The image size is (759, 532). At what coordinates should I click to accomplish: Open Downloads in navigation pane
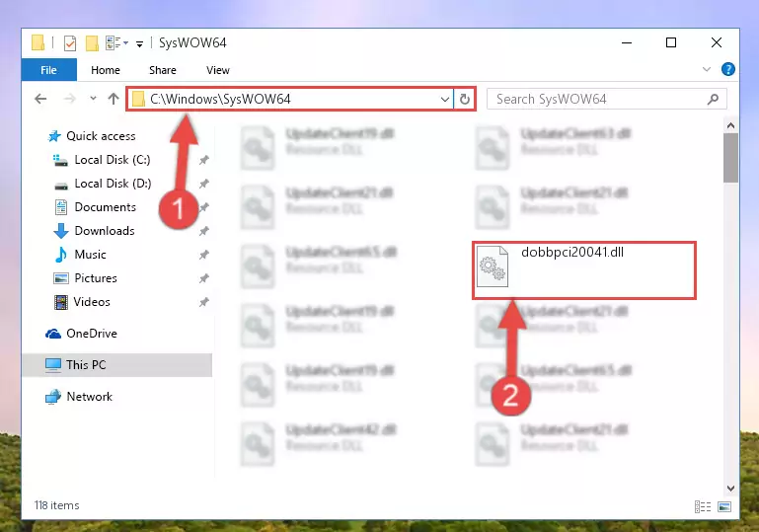[105, 231]
